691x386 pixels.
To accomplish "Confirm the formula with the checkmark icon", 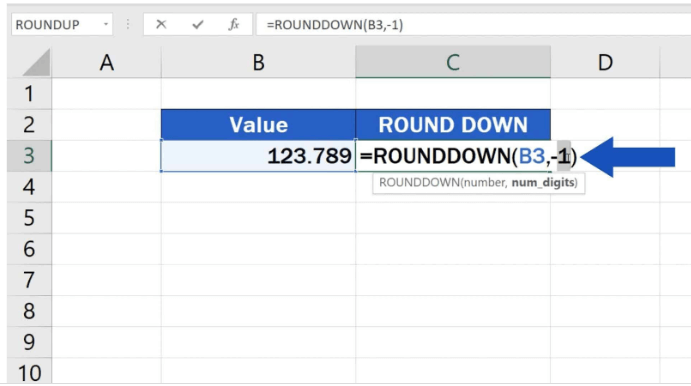I will pyautogui.click(x=198, y=25).
